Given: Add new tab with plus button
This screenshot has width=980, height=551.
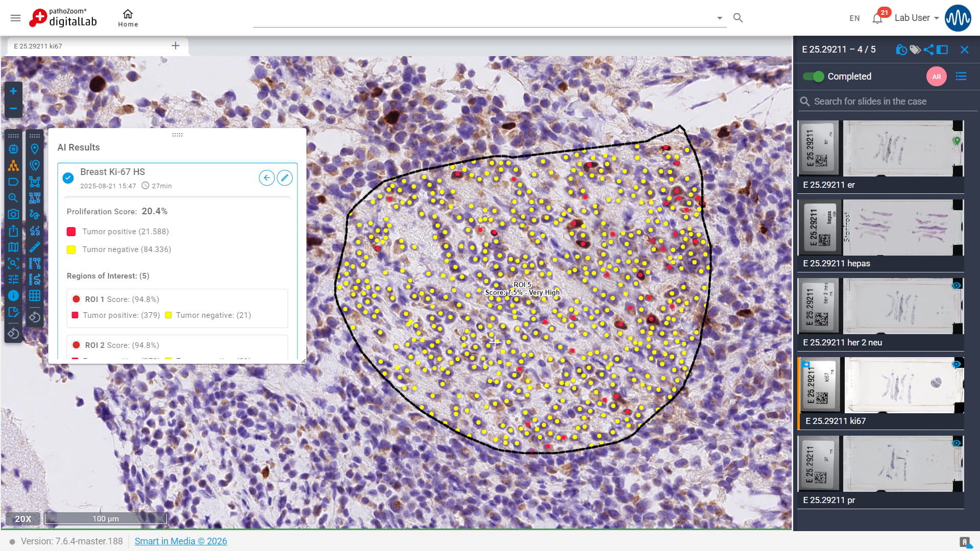Looking at the screenshot, I should (176, 46).
